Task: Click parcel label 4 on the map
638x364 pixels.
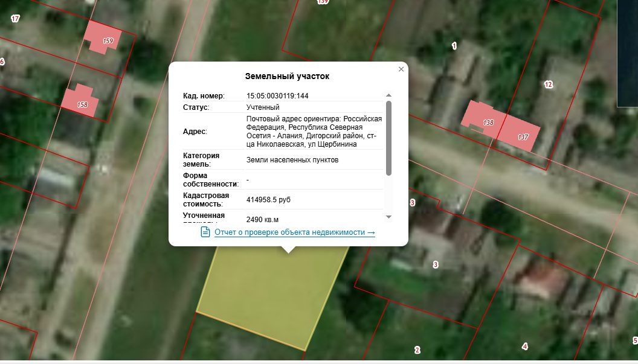Action: click(525, 346)
